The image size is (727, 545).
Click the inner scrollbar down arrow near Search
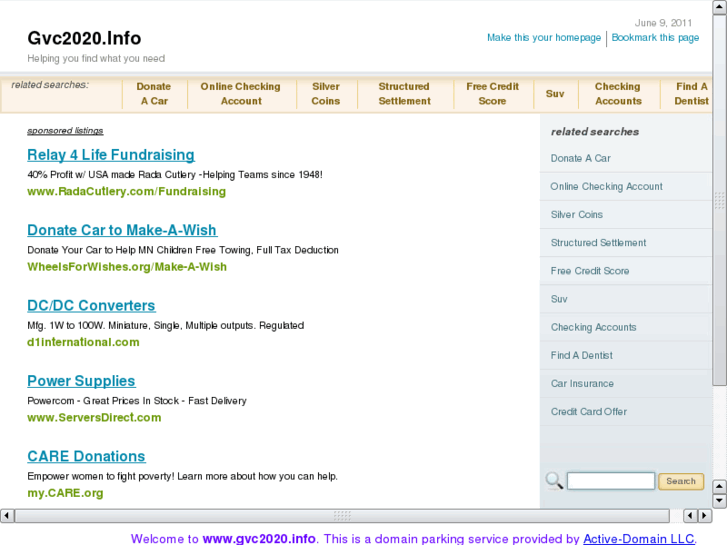(x=719, y=500)
